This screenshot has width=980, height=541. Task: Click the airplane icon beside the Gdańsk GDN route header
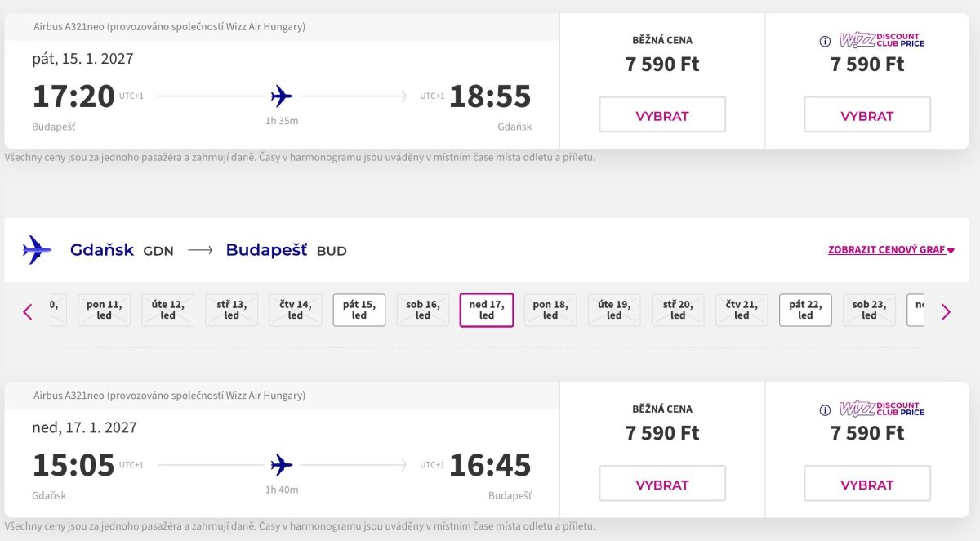37,250
